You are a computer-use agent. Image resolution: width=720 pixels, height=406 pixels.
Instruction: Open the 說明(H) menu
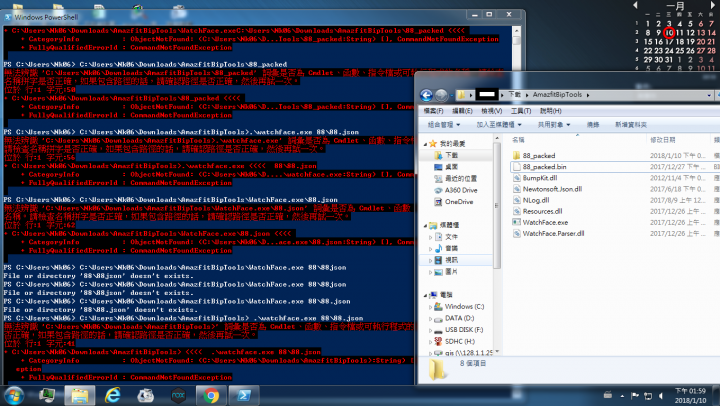coord(551,111)
